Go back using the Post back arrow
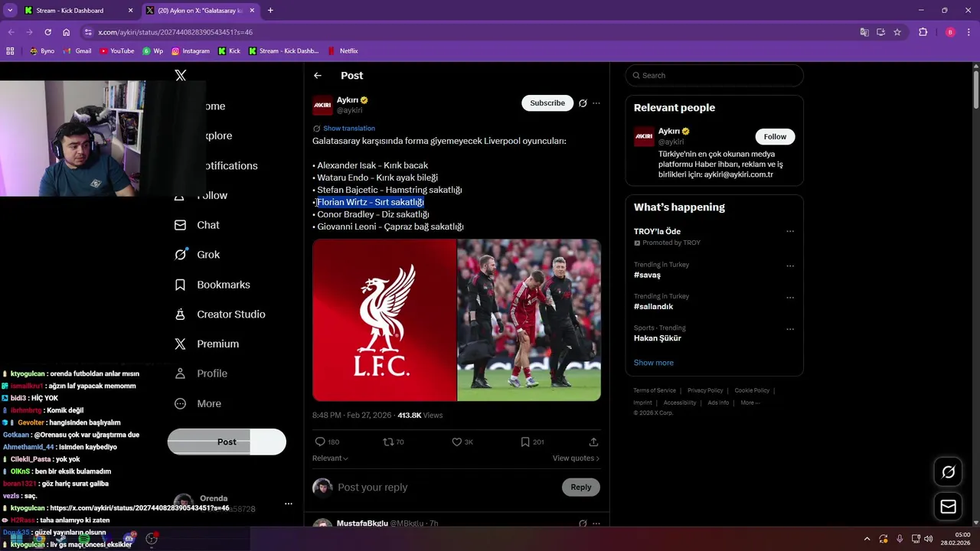 coord(318,76)
